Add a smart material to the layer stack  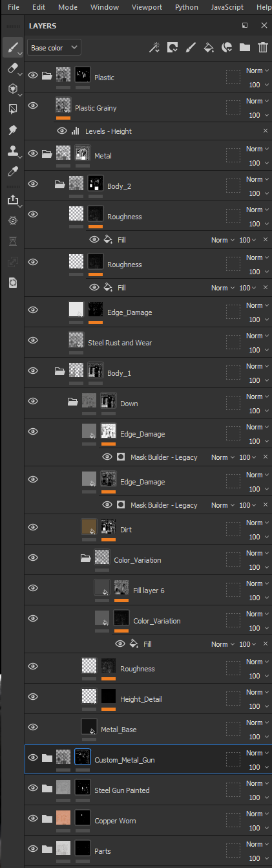click(x=226, y=47)
